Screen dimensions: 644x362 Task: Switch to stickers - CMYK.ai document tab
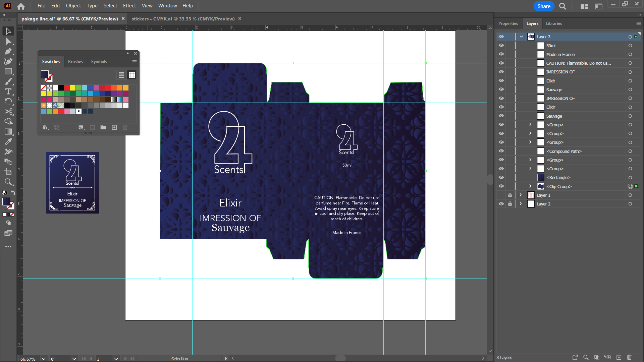183,19
